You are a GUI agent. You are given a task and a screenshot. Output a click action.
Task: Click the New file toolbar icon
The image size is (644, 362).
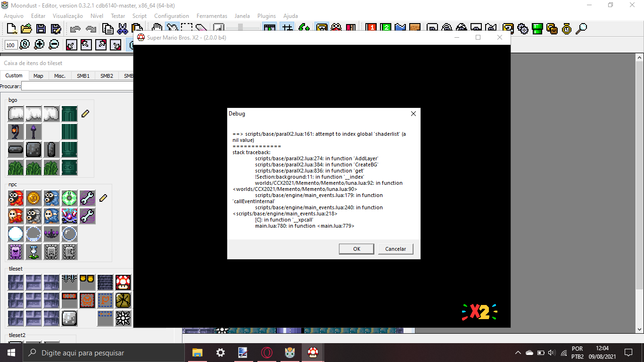point(12,28)
